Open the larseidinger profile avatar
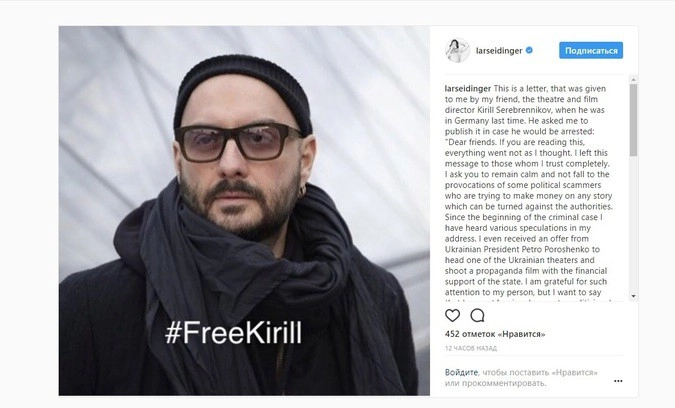This screenshot has height=408, width=675. tap(457, 50)
